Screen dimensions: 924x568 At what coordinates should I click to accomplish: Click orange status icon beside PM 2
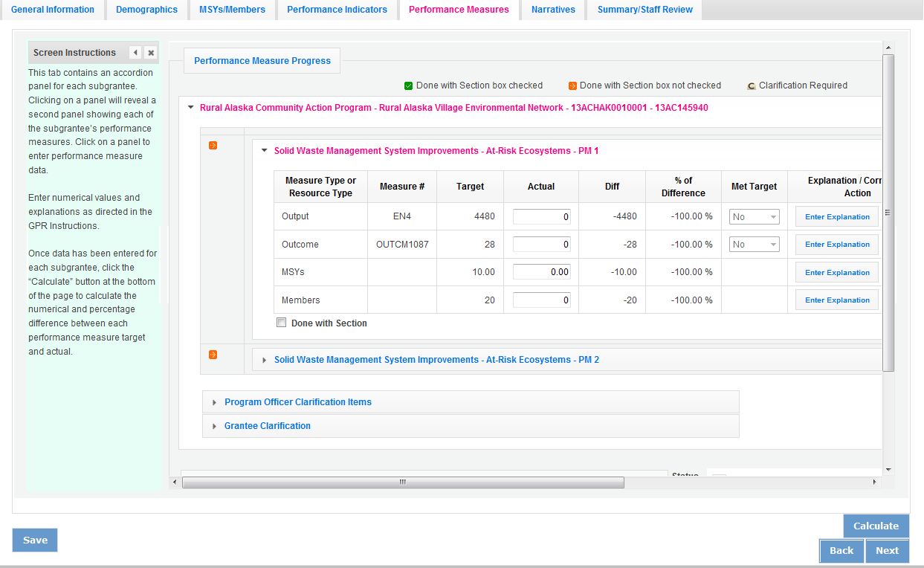[213, 355]
